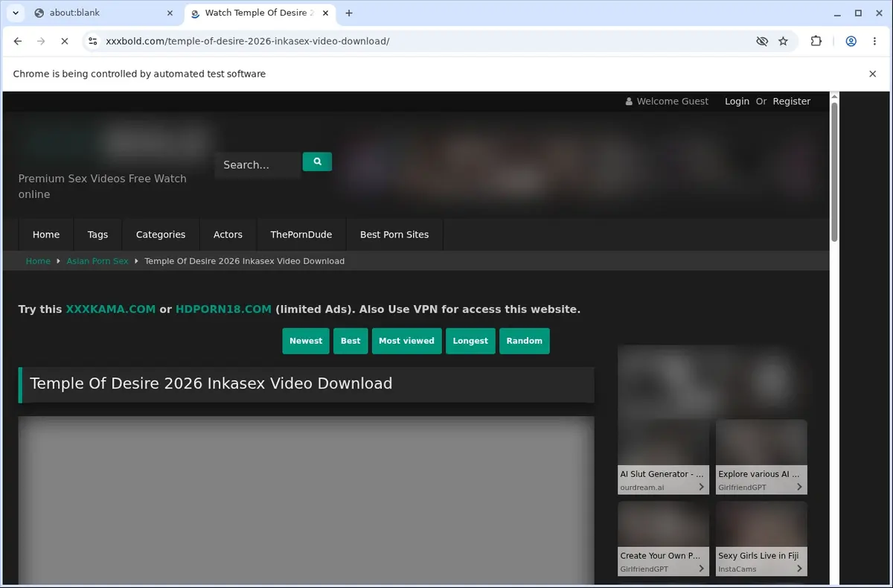The height and width of the screenshot is (588, 893).
Task: Open the Explore various AI ad arrow
Action: pyautogui.click(x=799, y=488)
